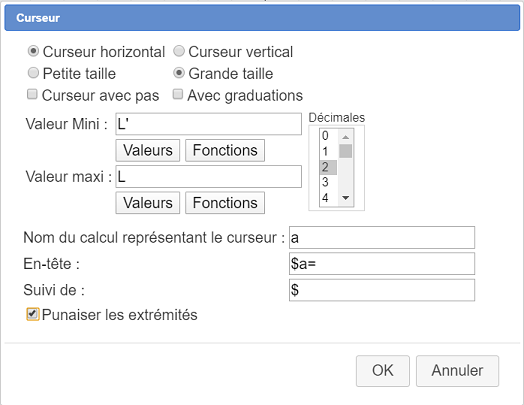Tick the Avec graduations checkbox
Viewport: 524px width, 405px height.
coord(178,95)
